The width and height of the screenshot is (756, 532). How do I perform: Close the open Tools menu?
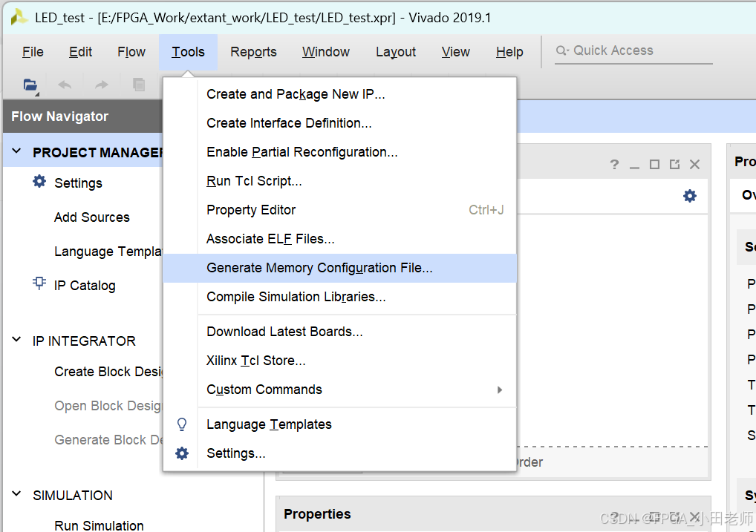(x=188, y=51)
